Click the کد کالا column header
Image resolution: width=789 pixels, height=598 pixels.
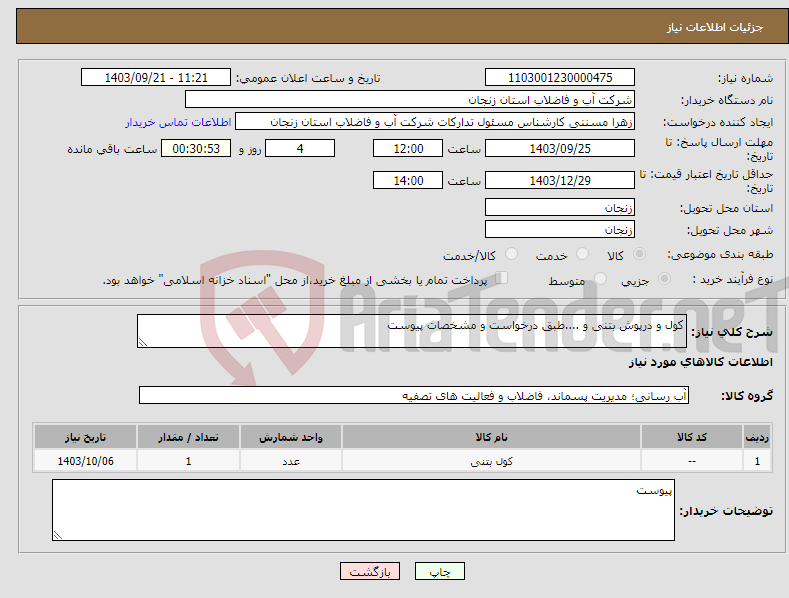tap(691, 437)
